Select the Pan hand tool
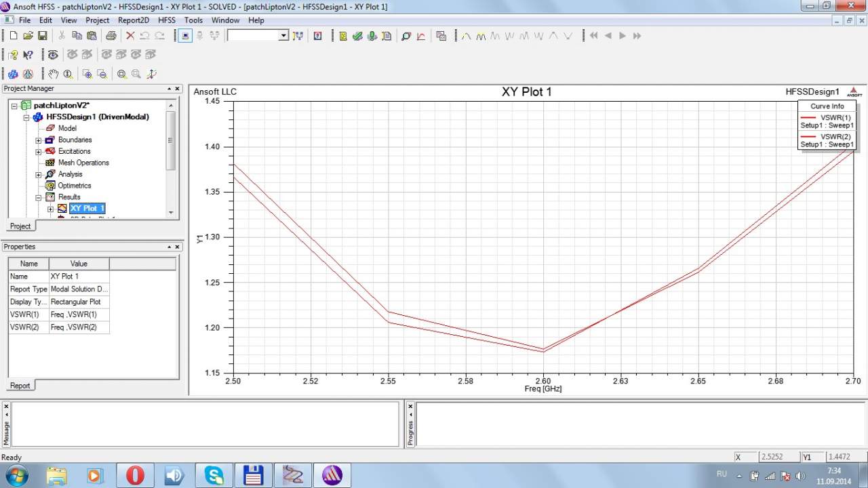 53,74
